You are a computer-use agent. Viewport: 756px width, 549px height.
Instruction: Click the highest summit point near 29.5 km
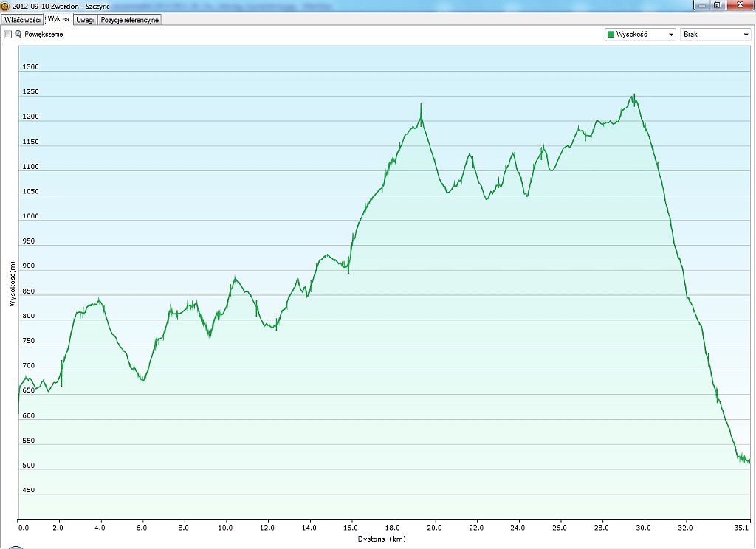tap(633, 95)
